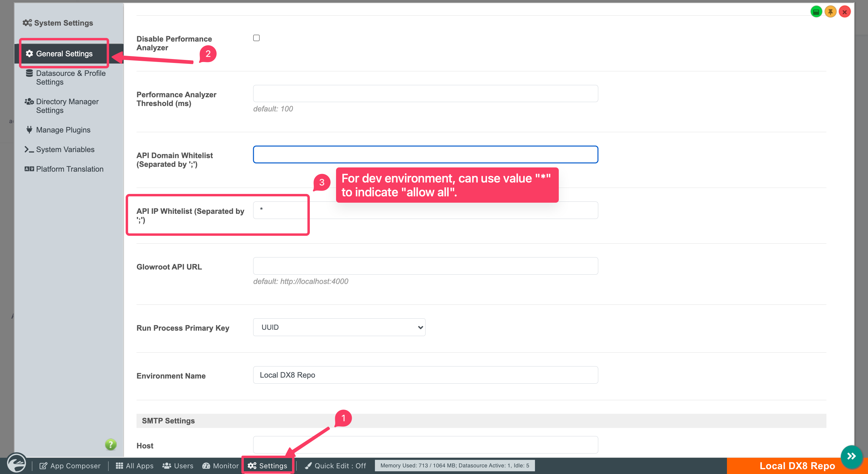Viewport: 868px width, 474px height.
Task: Open Monitor in the bottom bar
Action: click(x=220, y=466)
